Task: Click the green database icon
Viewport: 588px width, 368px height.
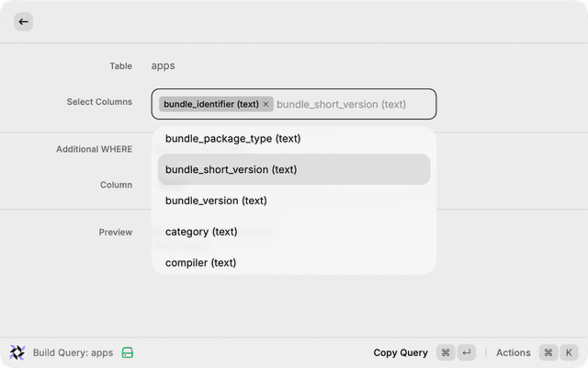Action: point(128,352)
